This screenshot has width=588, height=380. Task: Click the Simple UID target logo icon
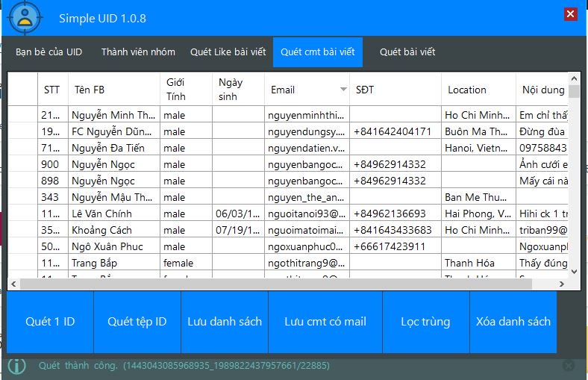25,17
